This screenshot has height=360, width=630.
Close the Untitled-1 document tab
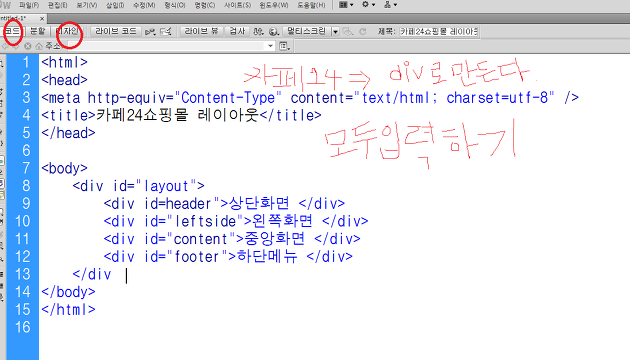click(42, 19)
